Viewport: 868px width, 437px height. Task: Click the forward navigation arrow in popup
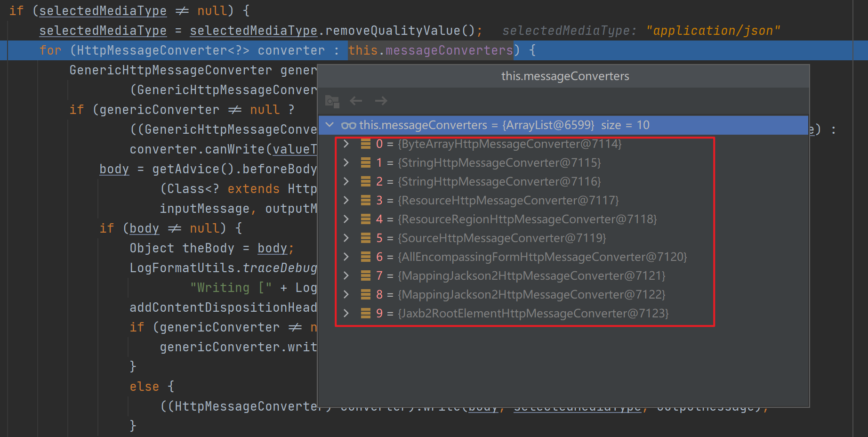[x=381, y=101]
